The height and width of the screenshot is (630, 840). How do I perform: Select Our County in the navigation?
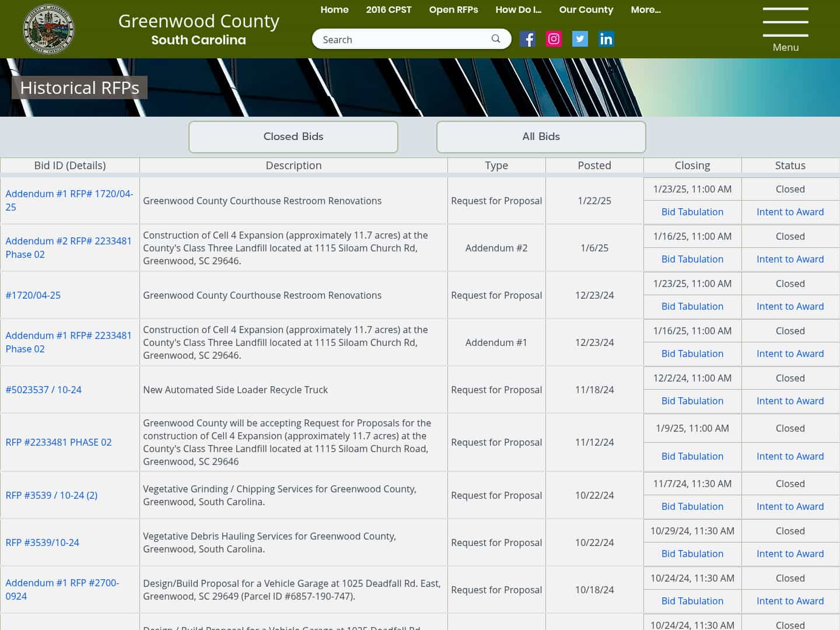pos(586,9)
